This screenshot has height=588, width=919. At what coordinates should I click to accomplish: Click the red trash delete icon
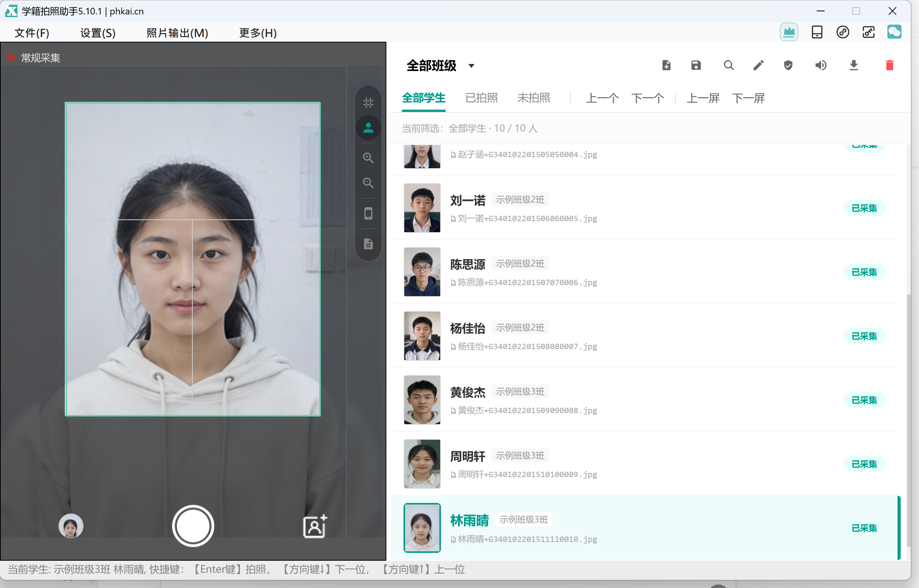890,65
